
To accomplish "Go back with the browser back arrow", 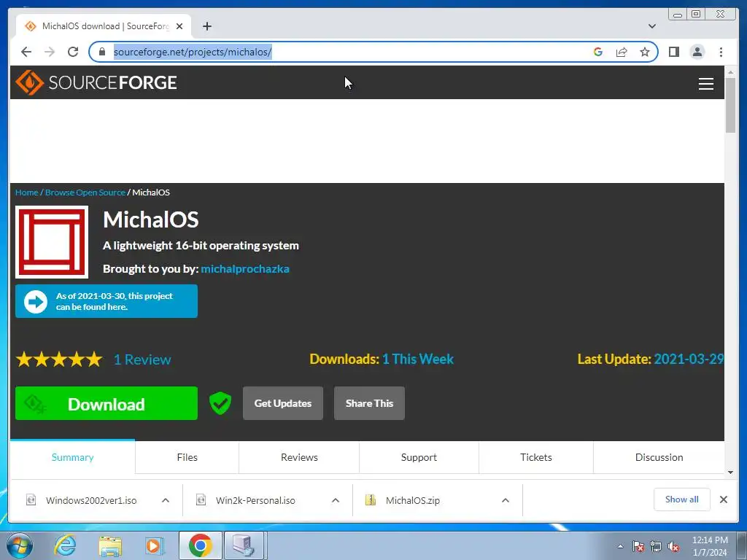I will 26,52.
